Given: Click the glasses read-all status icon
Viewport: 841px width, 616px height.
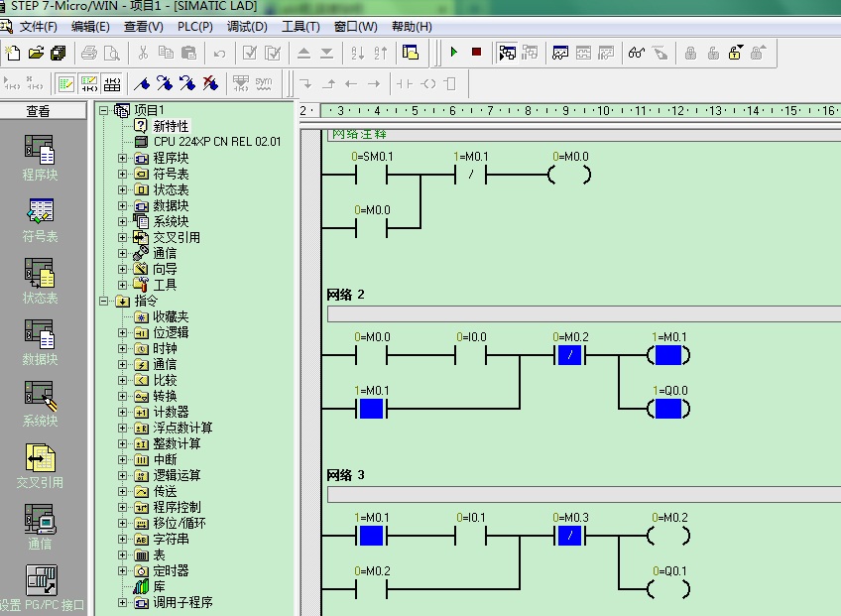Looking at the screenshot, I should [x=637, y=53].
